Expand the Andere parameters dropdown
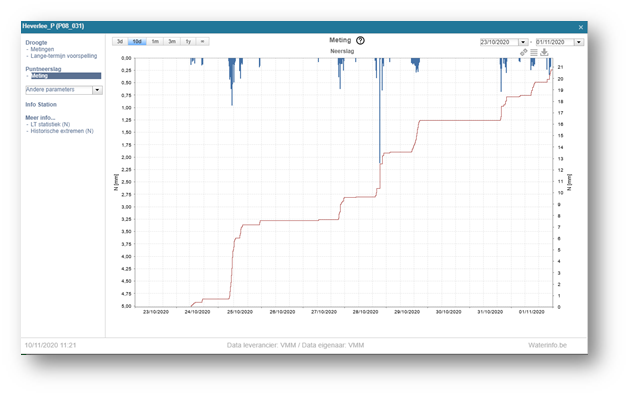Image resolution: width=630 pixels, height=397 pixels. tap(97, 90)
